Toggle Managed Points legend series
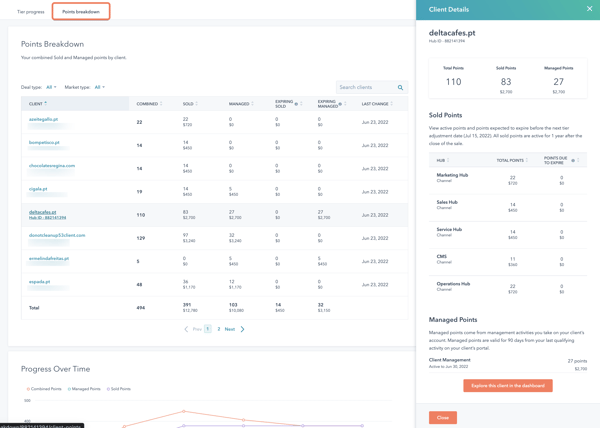The height and width of the screenshot is (428, 600). (84, 389)
